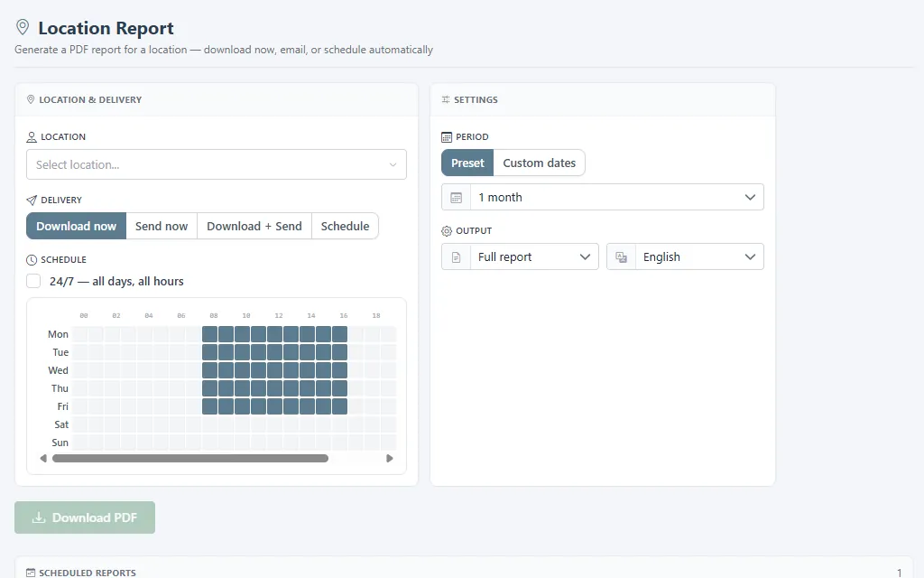
Task: Select the Send now delivery option
Action: 162,226
